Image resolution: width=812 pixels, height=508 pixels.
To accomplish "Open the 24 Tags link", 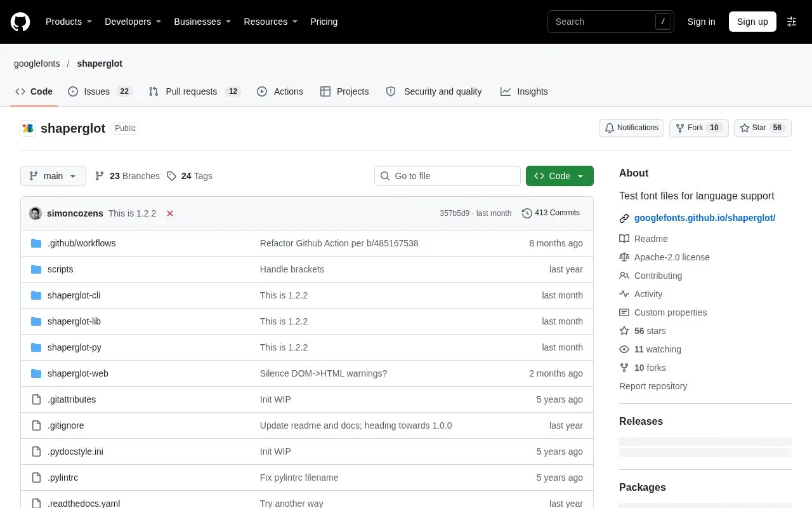I will [x=190, y=176].
